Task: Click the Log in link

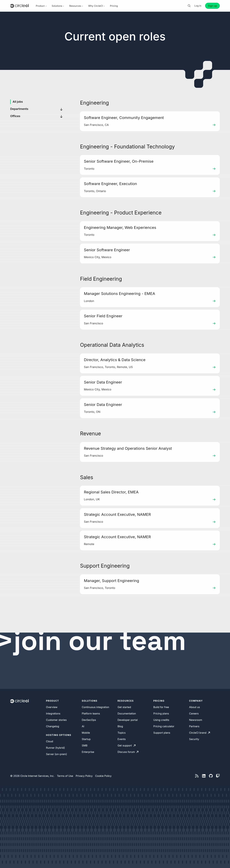Action: click(x=198, y=6)
